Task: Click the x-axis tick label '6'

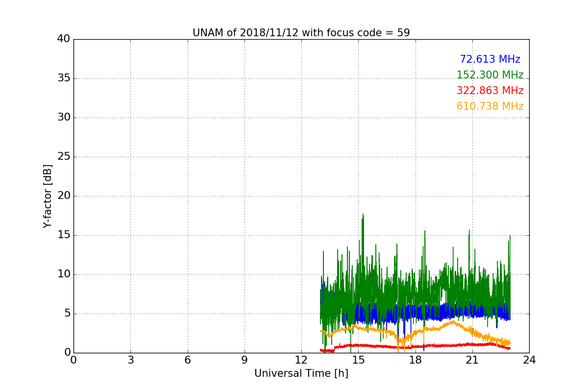Action: (x=188, y=360)
